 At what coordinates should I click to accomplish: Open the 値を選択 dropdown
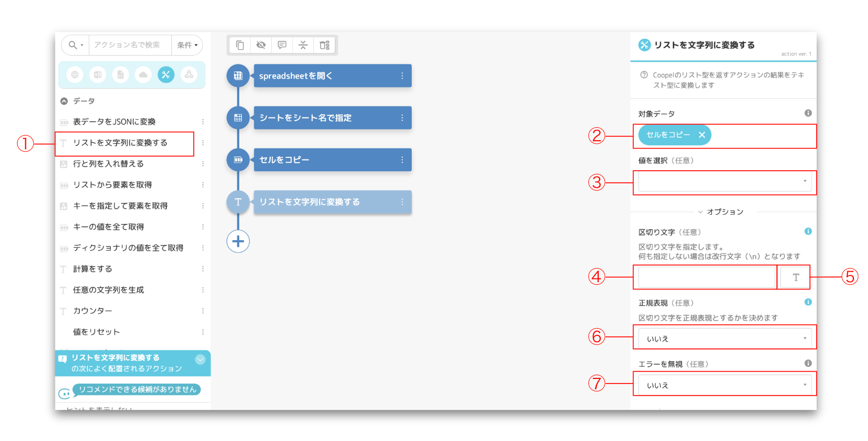pos(725,181)
